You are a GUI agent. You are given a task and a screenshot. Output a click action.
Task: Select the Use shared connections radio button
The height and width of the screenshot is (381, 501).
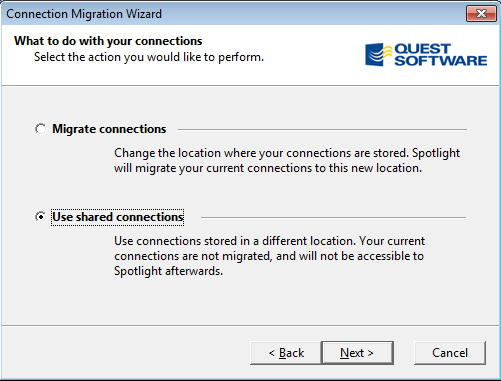click(40, 217)
